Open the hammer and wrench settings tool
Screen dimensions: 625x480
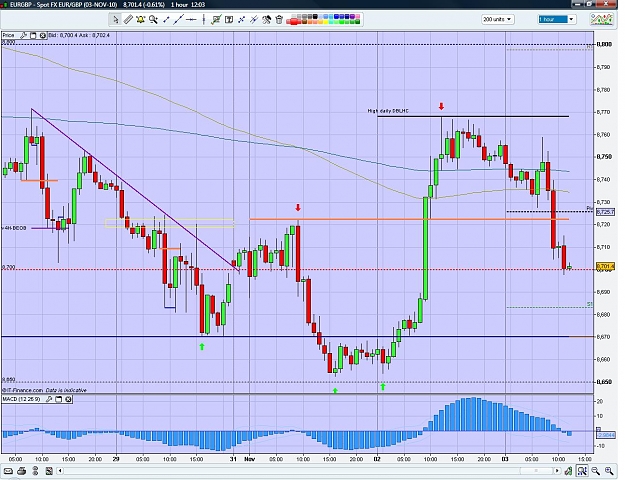coord(267,19)
